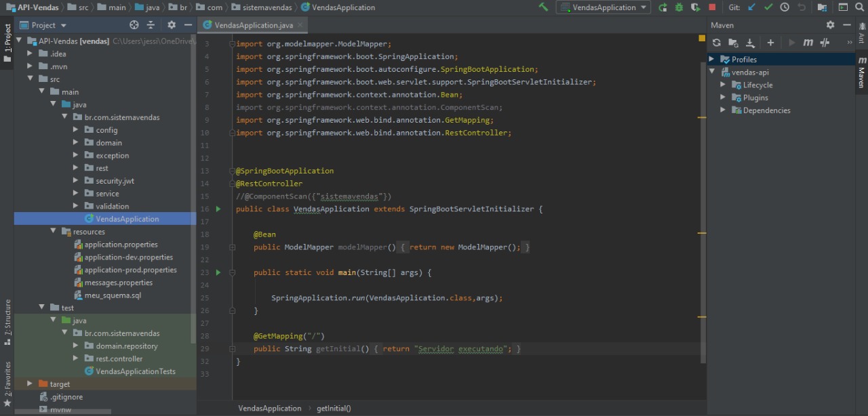Click the green Debug bug icon
This screenshot has height=416, width=868.
point(679,7)
